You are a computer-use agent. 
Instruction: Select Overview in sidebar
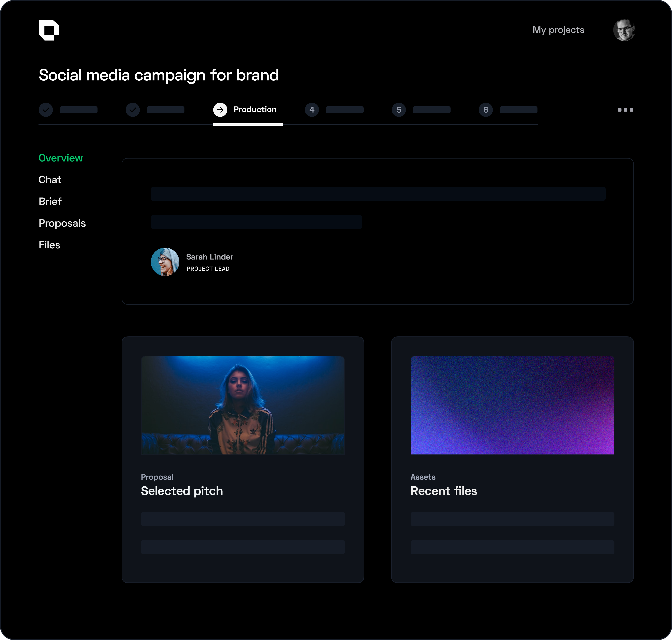coord(61,158)
